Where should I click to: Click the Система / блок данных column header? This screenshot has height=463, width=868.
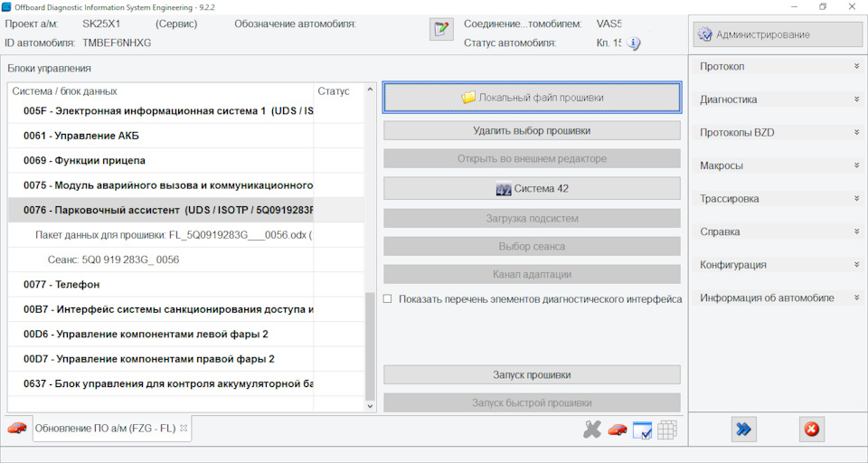click(161, 91)
